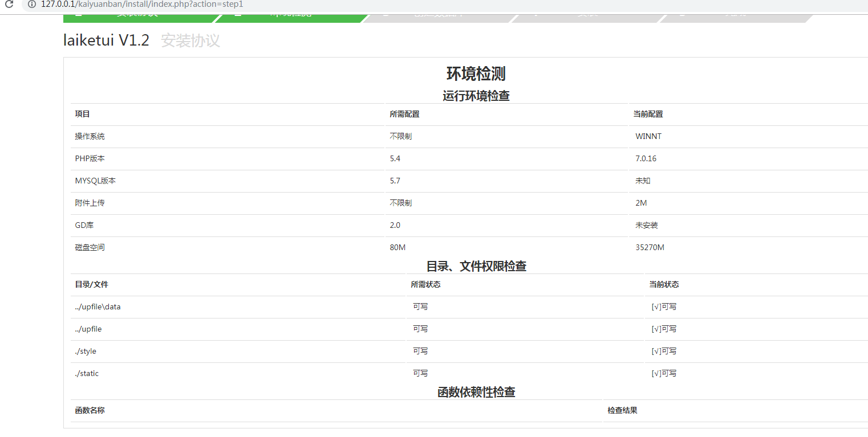Click the '2M' upload limit value
This screenshot has width=868, height=437.
tap(641, 203)
